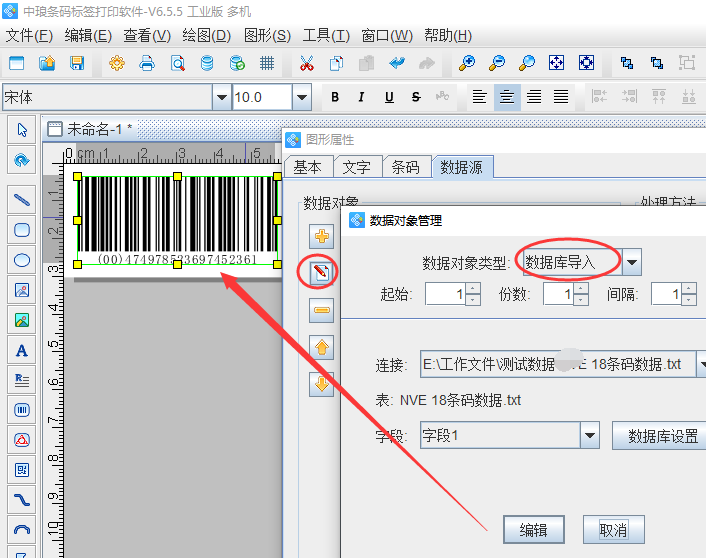Click the Cut scissors icon
This screenshot has height=558, width=706.
[307, 63]
